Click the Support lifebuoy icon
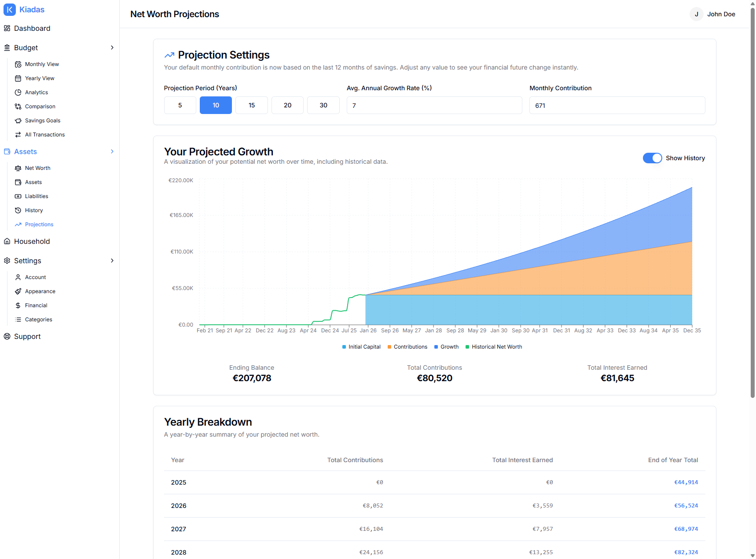 [x=7, y=336]
